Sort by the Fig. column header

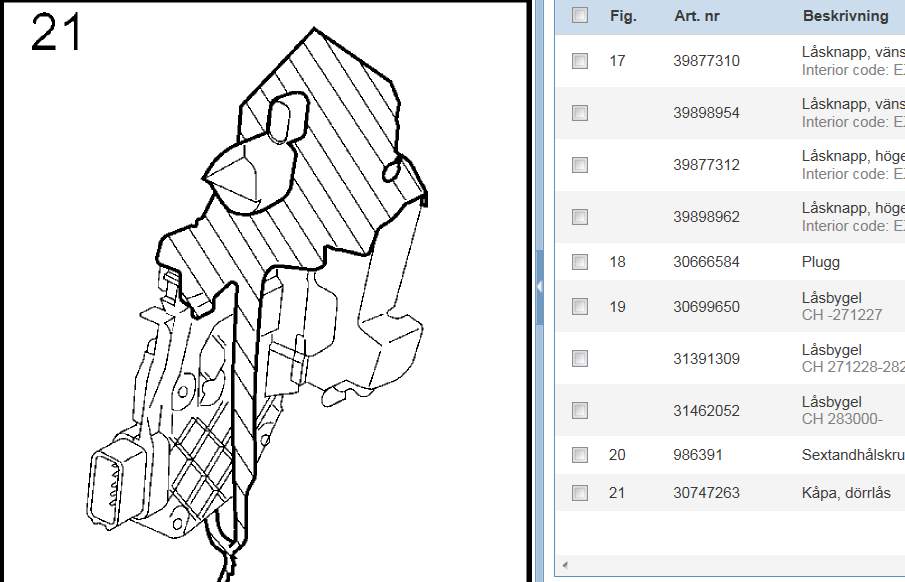(623, 16)
